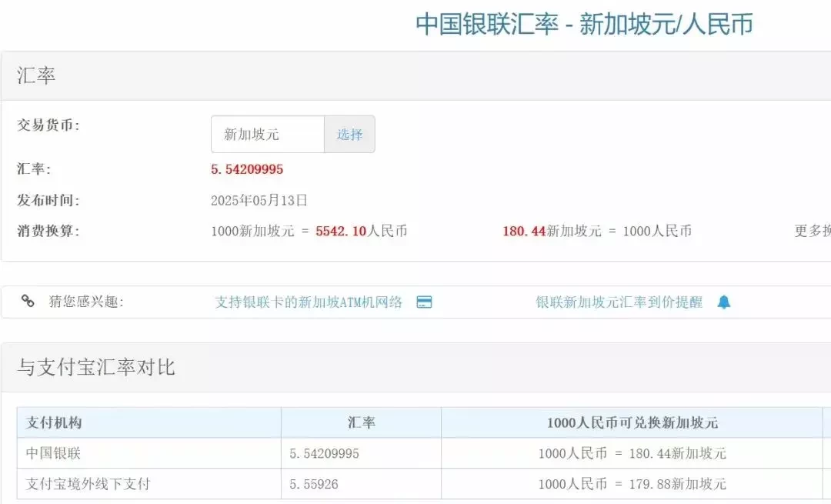831x504 pixels.
Task: Click the publish date 2025年05月13日
Action: tap(259, 200)
